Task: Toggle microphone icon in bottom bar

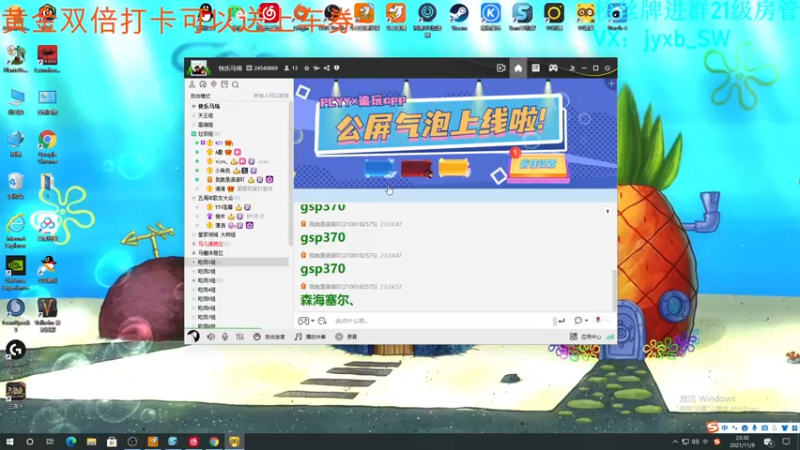Action: coord(225,337)
